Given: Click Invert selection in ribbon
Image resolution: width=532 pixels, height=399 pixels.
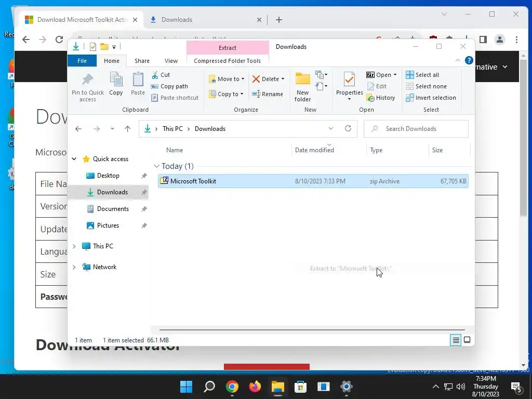Looking at the screenshot, I should click(431, 98).
